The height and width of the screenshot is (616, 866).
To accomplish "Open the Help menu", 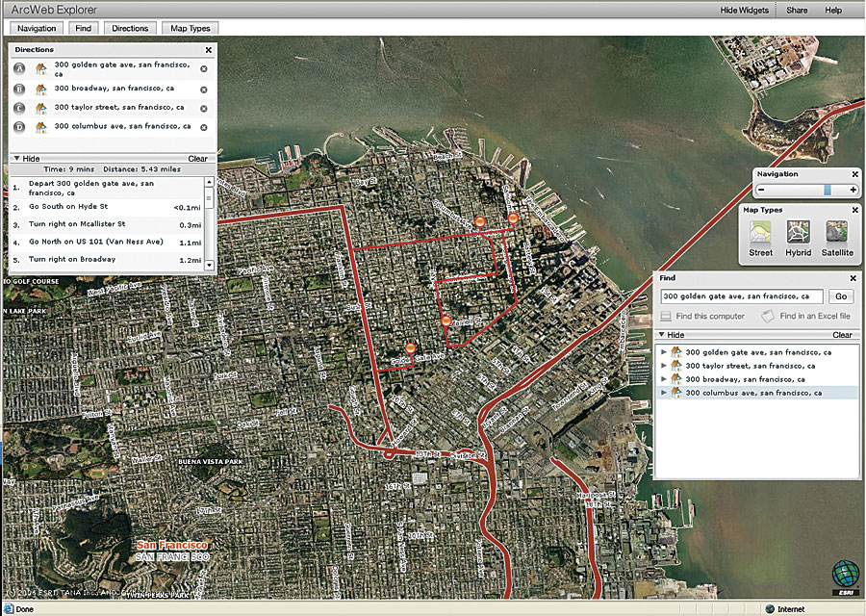I will (833, 10).
